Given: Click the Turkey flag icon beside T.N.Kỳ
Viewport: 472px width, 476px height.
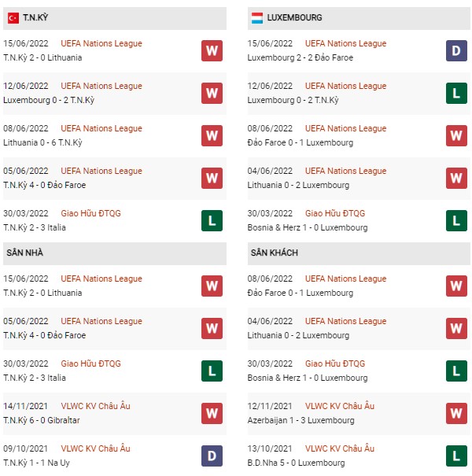Looking at the screenshot, I should tap(13, 18).
